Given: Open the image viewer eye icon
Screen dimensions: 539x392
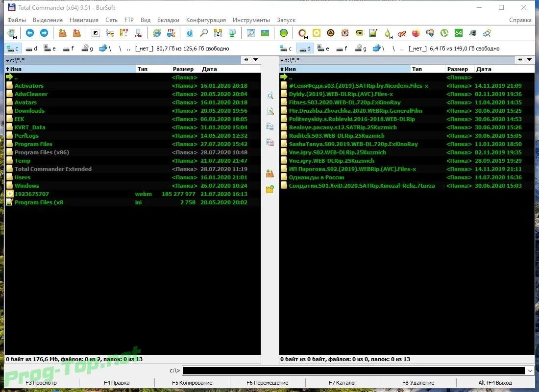Looking at the screenshot, I should 345,33.
